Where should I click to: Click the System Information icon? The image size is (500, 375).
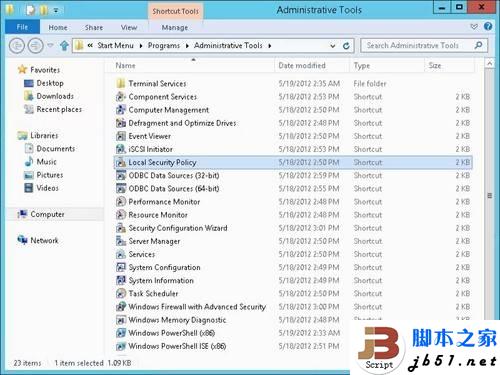click(121, 280)
